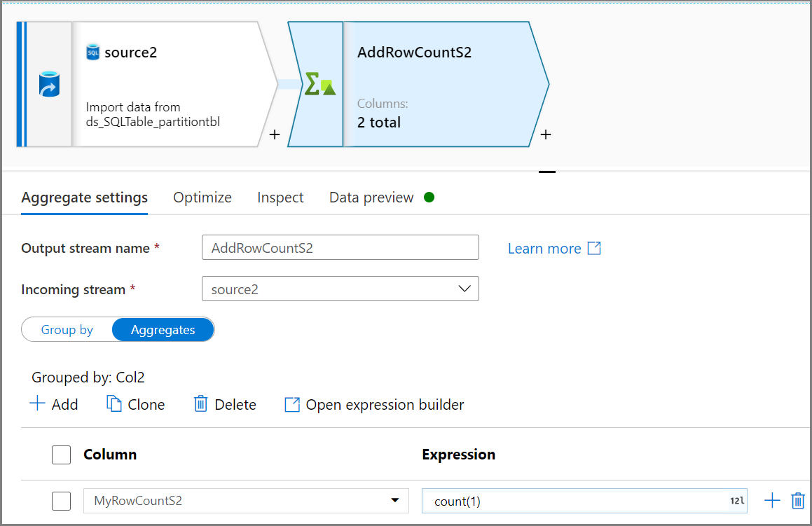812x526 pixels.
Task: Open the Data preview tab
Action: pos(371,198)
